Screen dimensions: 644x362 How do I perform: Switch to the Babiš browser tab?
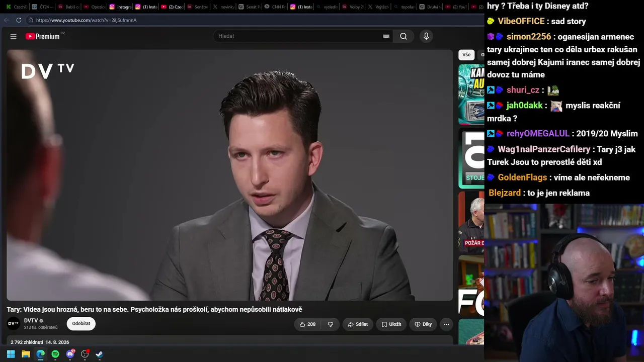pos(67,7)
